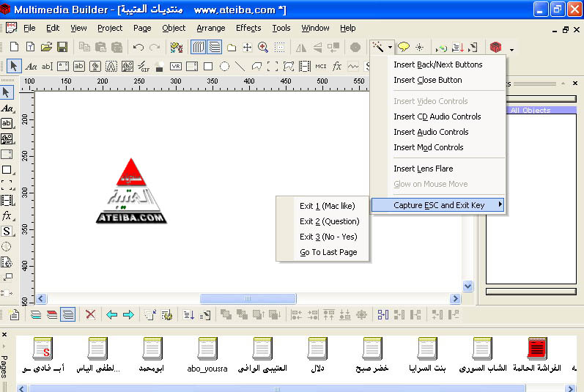The image size is (584, 392).
Task: Click the red cube compile icon
Action: pos(496,47)
